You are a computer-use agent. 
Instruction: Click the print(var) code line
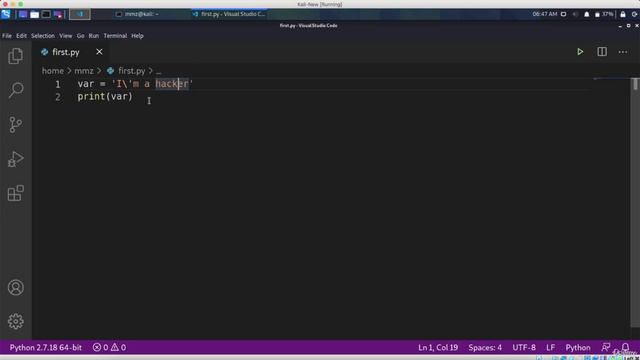(105, 96)
